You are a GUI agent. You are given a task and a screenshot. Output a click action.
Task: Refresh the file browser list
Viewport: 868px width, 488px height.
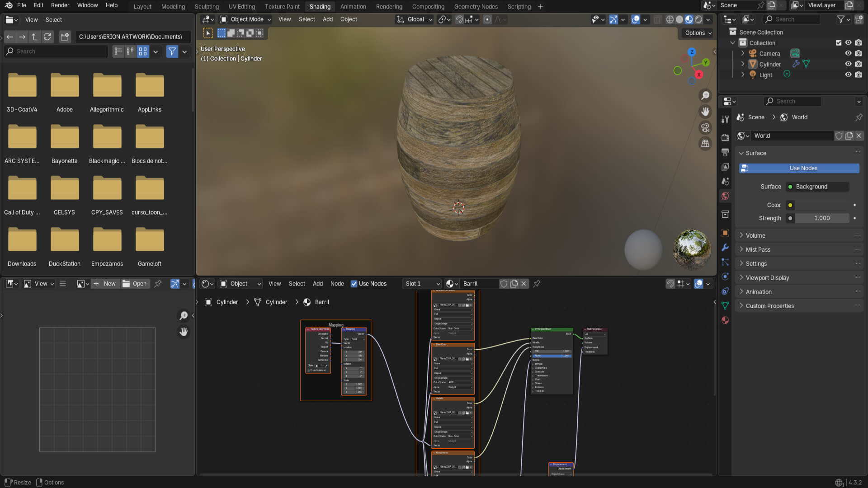point(47,37)
